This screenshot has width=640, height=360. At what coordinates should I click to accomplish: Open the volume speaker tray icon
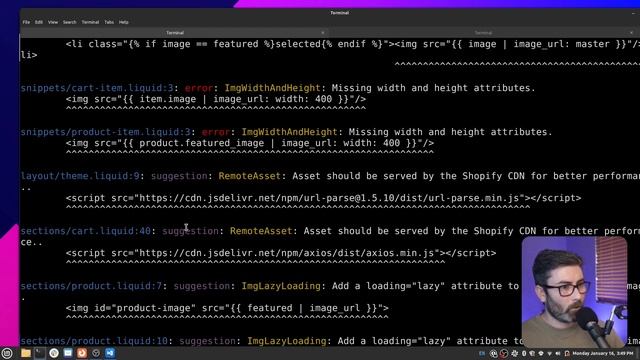click(x=558, y=353)
